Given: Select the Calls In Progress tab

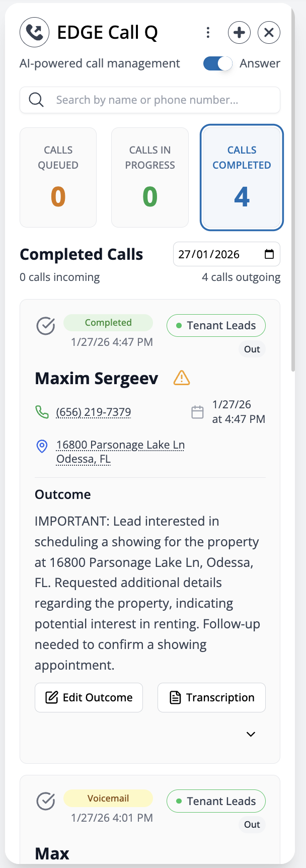Looking at the screenshot, I should coord(150,177).
